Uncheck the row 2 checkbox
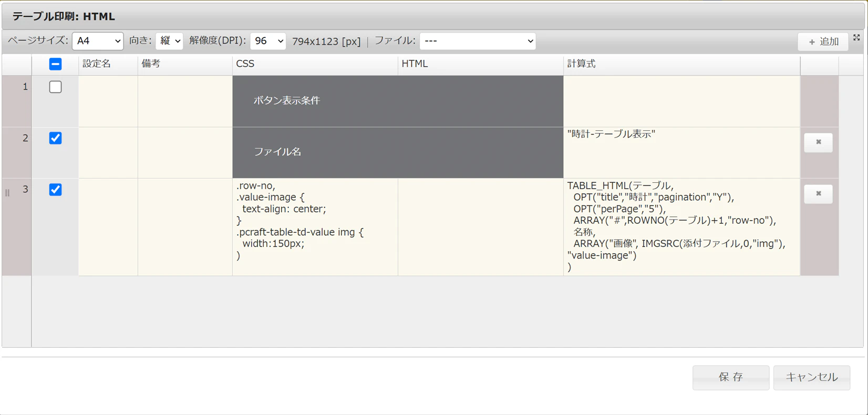 [55, 138]
